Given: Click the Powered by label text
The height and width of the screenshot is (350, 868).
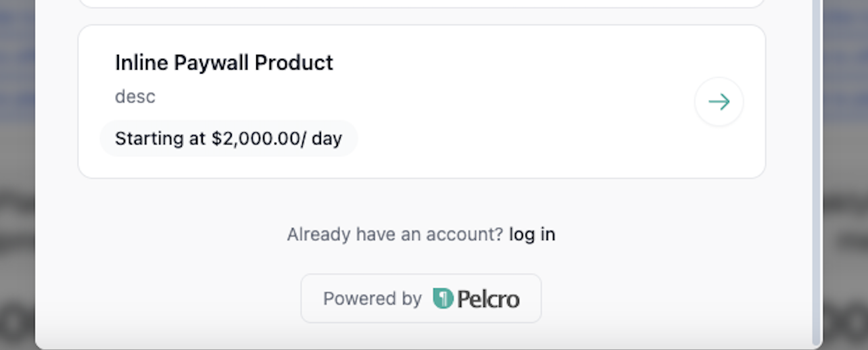Looking at the screenshot, I should 372,299.
